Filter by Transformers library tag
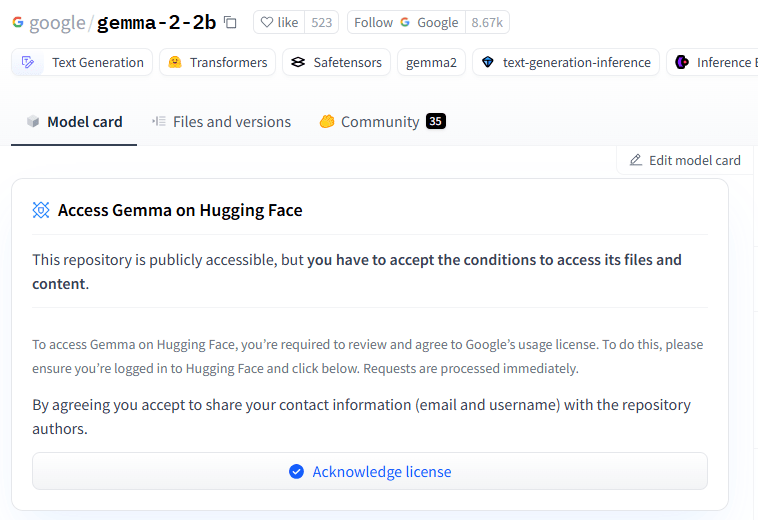Screen dimensions: 758x520 point(218,62)
